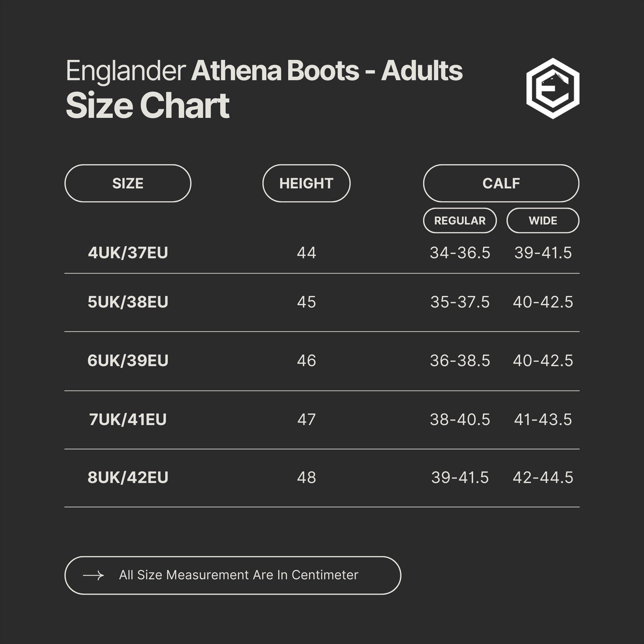The height and width of the screenshot is (644, 644).
Task: Pick the 7UK/41EU size row label
Action: (128, 419)
